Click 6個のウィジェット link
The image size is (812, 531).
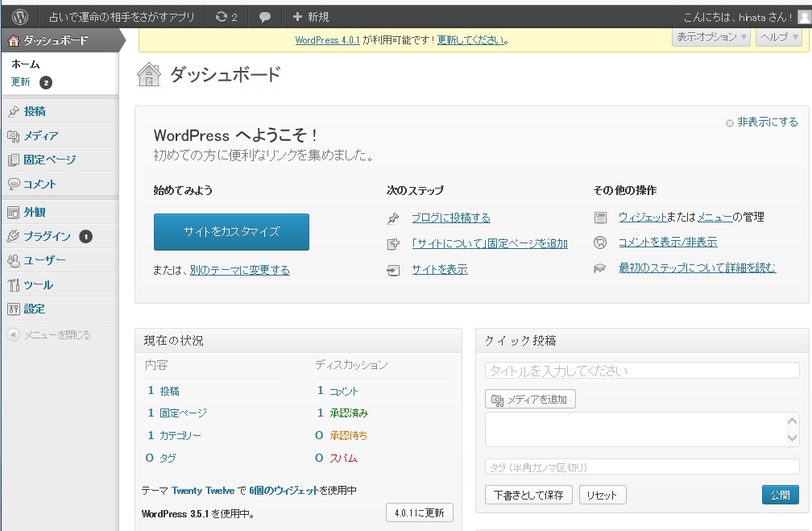284,490
